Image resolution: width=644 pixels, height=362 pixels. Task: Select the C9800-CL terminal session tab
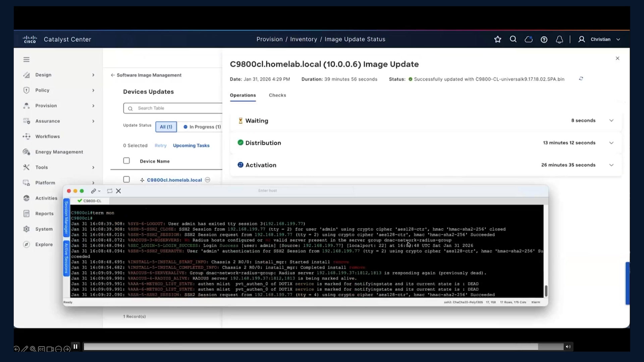89,201
